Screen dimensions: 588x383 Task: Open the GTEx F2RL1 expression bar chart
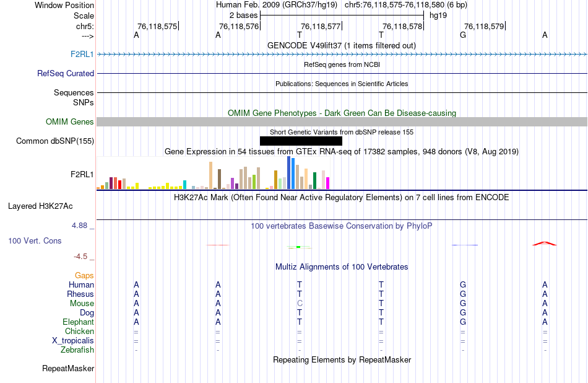click(x=213, y=173)
